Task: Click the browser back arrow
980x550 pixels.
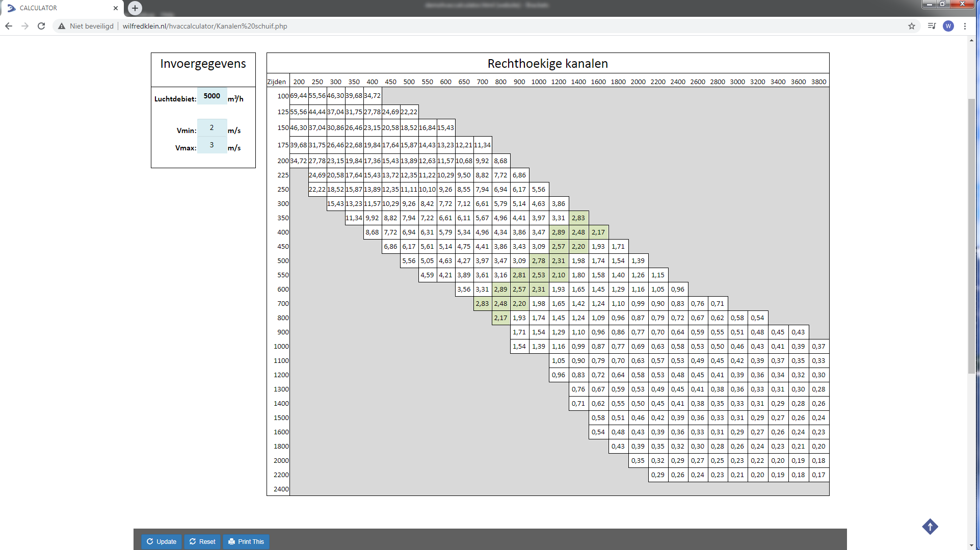Action: click(x=9, y=26)
